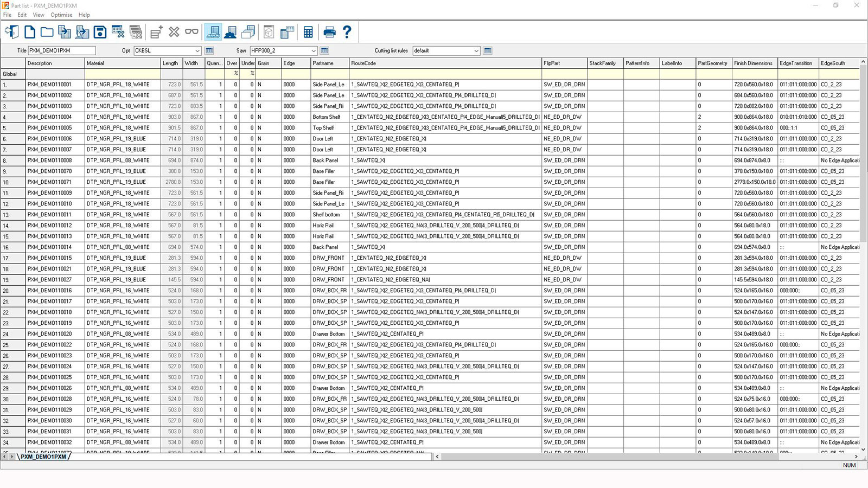
Task: Click the horizontal scrollbar right arrow
Action: [856, 457]
